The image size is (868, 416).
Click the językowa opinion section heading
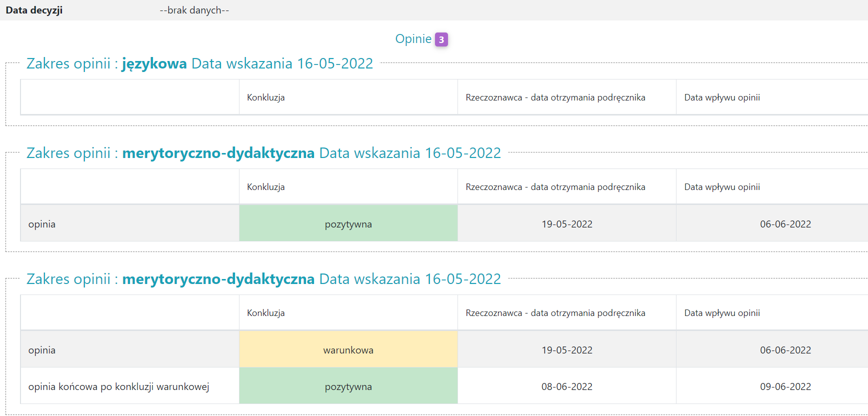tap(199, 63)
